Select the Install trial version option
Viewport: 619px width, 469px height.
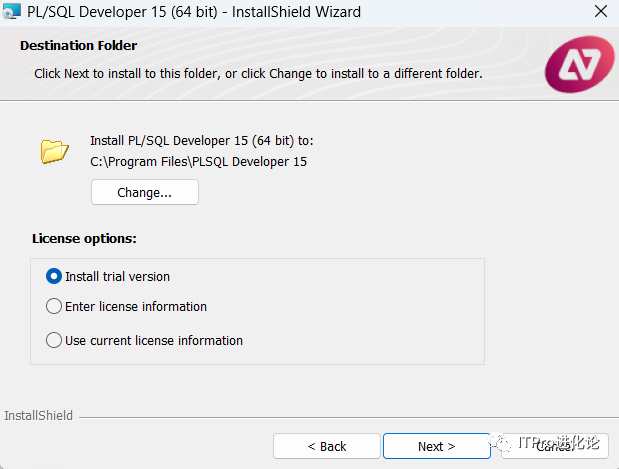[54, 276]
